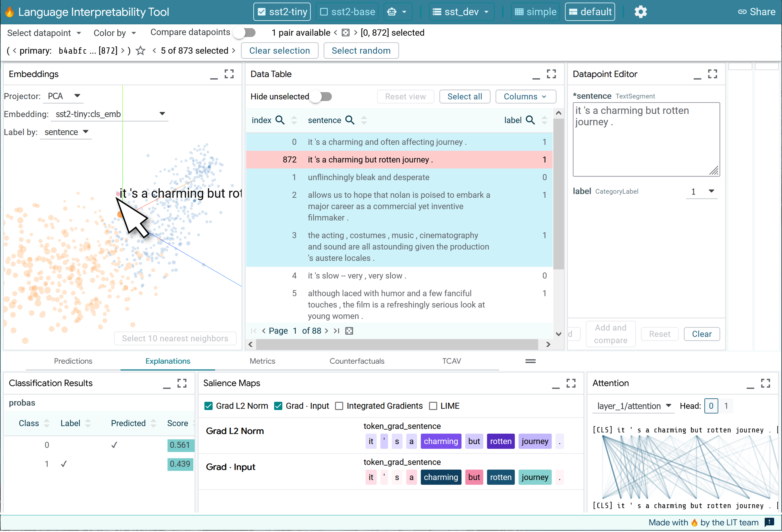Maximize the Embeddings panel with fullscreen icon
Viewport: 782px width, 532px height.
tap(229, 74)
